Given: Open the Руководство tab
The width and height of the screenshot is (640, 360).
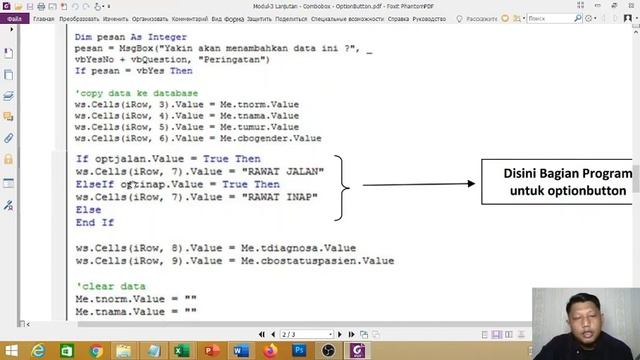Looking at the screenshot, I should (429, 19).
